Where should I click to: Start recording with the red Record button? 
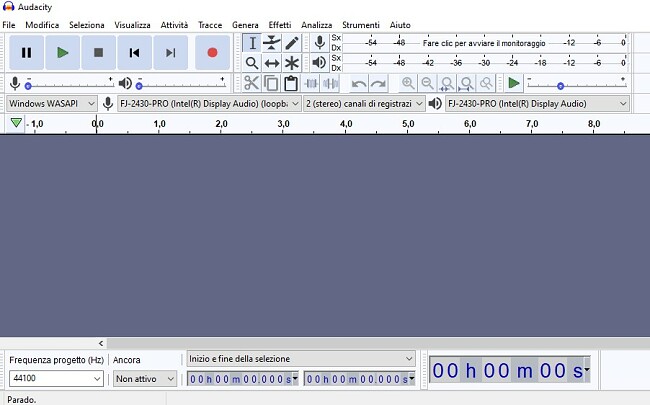point(212,53)
